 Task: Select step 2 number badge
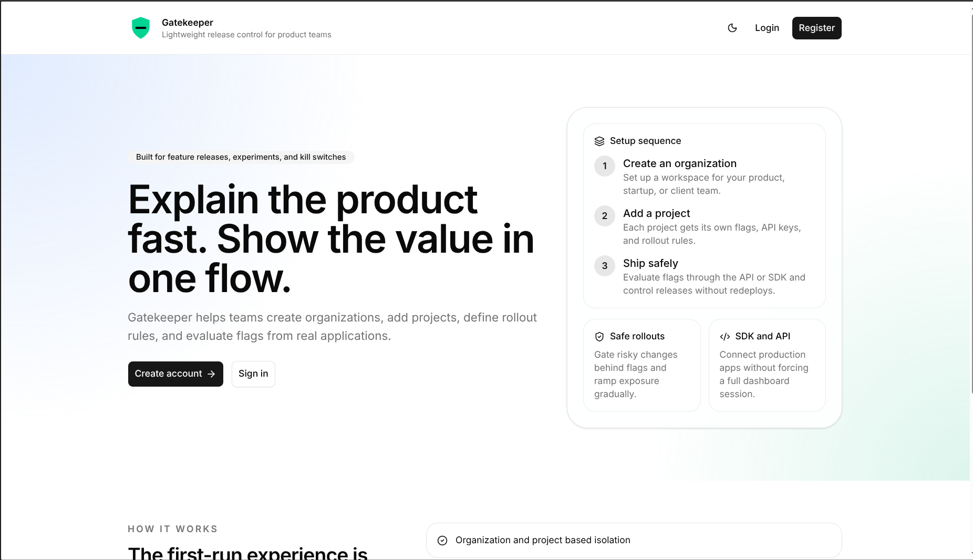click(x=605, y=216)
